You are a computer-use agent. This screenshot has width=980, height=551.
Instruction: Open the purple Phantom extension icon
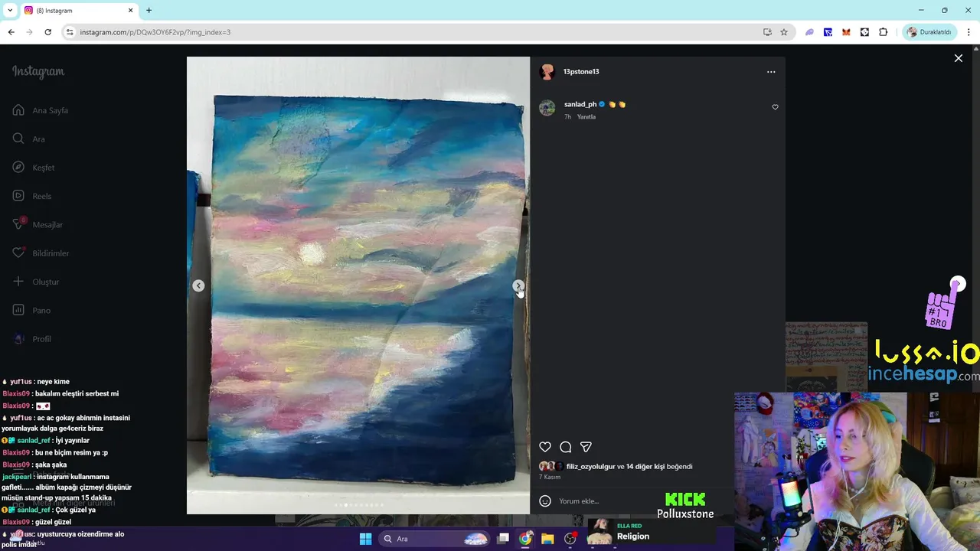click(809, 32)
